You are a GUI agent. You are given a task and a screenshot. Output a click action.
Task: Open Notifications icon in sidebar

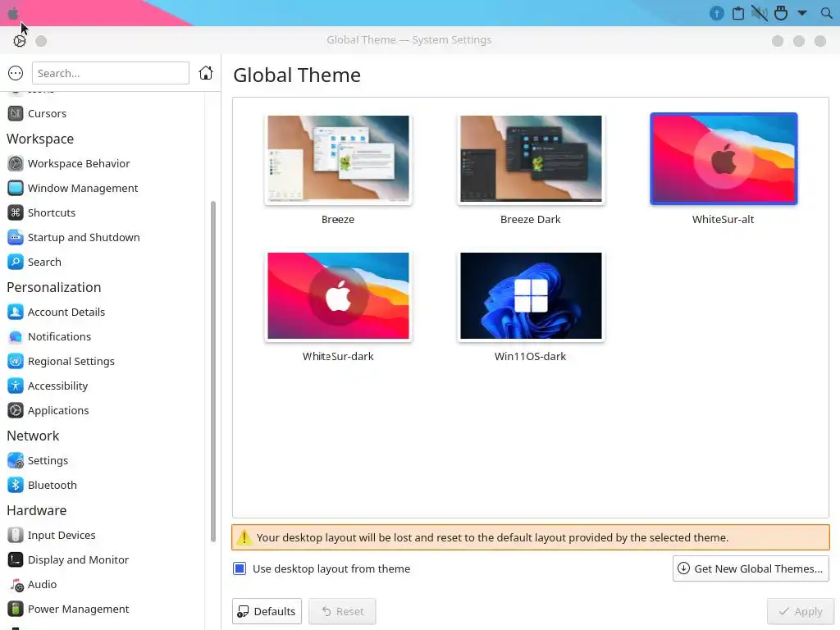pyautogui.click(x=16, y=336)
